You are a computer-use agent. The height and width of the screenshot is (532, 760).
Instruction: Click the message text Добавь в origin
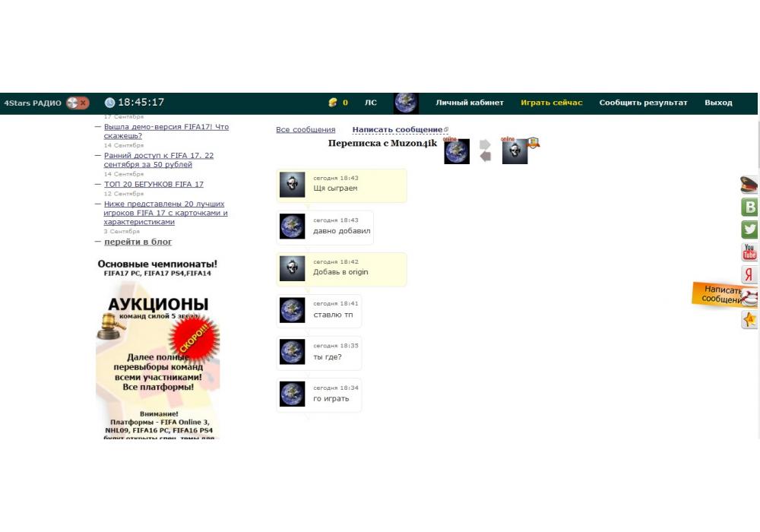340,272
